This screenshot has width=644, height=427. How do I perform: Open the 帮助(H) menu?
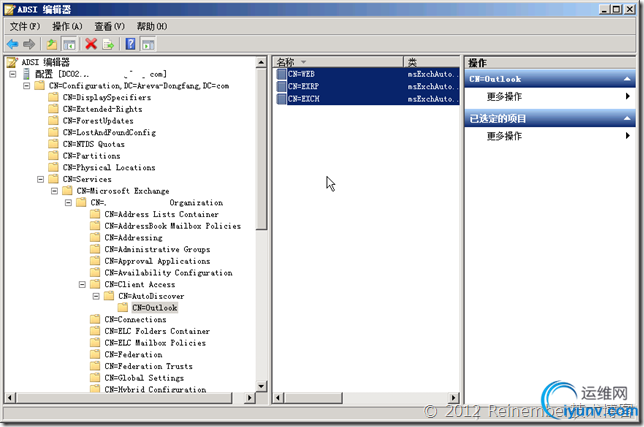click(x=152, y=26)
